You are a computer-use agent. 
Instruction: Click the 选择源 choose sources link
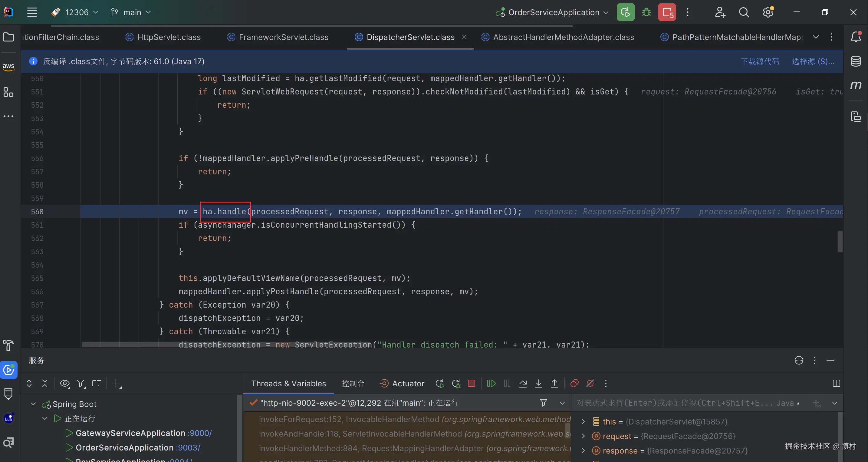point(812,61)
